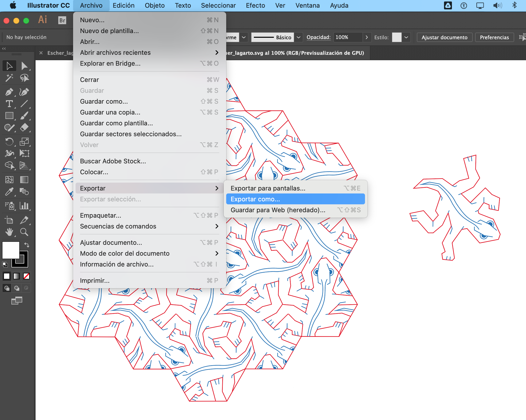Open the Estilo graphic style dropdown
The width and height of the screenshot is (526, 420).
(406, 38)
